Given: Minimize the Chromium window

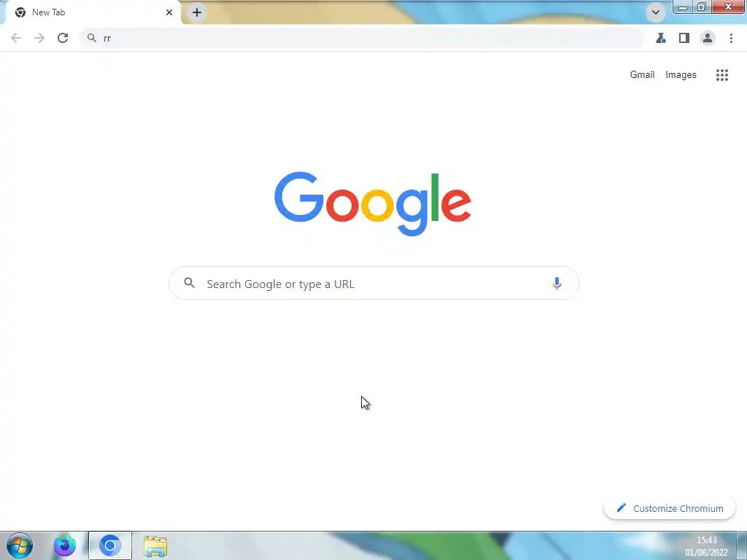Looking at the screenshot, I should coord(683,7).
